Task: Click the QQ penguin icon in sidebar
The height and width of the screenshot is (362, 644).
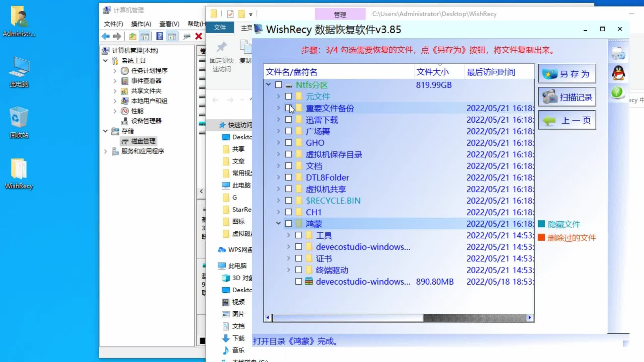Action: (x=618, y=73)
